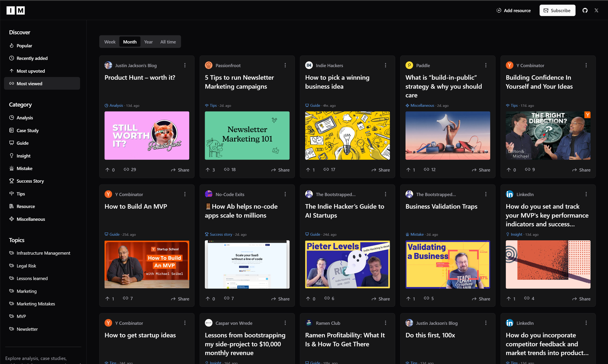Open the Miscellaneous tag on Paddle card

point(420,105)
